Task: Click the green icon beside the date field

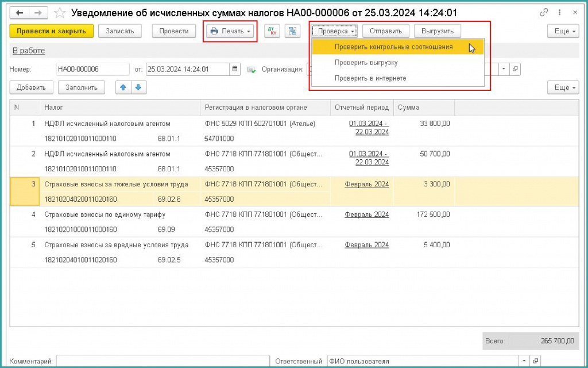Action: point(252,70)
